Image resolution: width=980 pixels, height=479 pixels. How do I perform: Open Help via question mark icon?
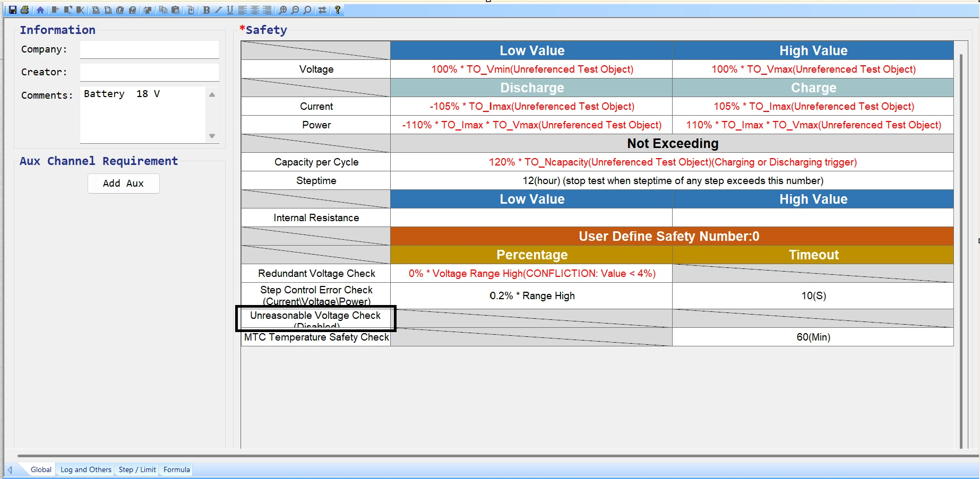[x=338, y=10]
